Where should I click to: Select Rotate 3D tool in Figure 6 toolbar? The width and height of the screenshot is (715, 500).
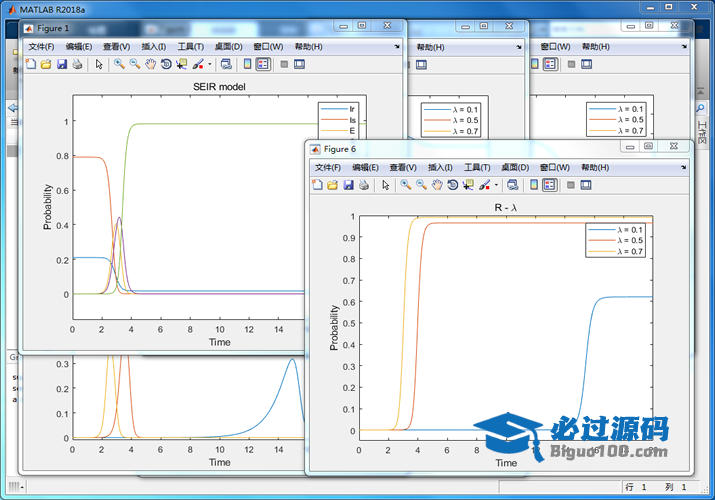tap(452, 185)
